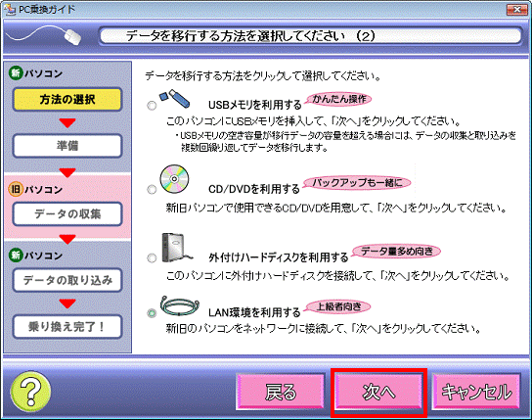Click the 方法の選択 step in sidebar
The height and width of the screenshot is (420, 532).
click(x=67, y=99)
